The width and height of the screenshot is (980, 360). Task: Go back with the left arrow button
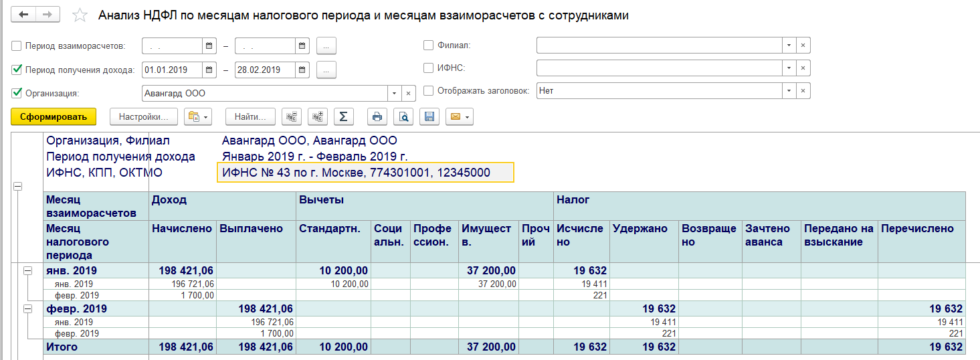(24, 15)
